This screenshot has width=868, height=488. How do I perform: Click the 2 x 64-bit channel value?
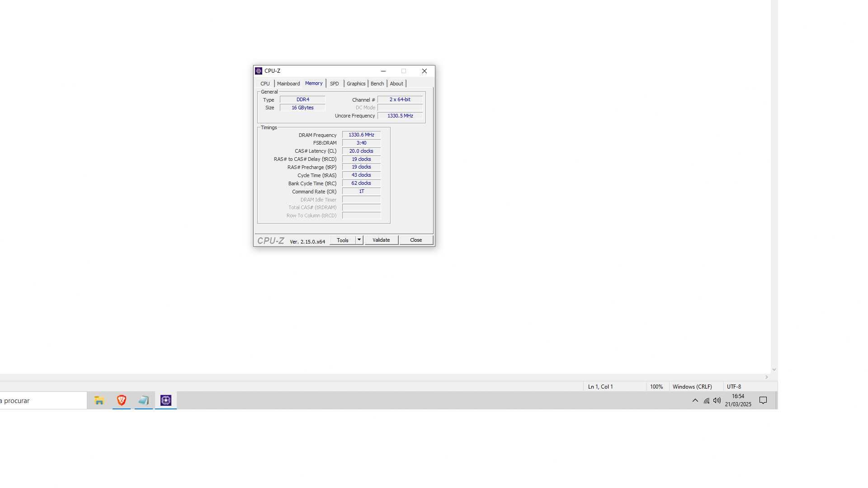400,99
